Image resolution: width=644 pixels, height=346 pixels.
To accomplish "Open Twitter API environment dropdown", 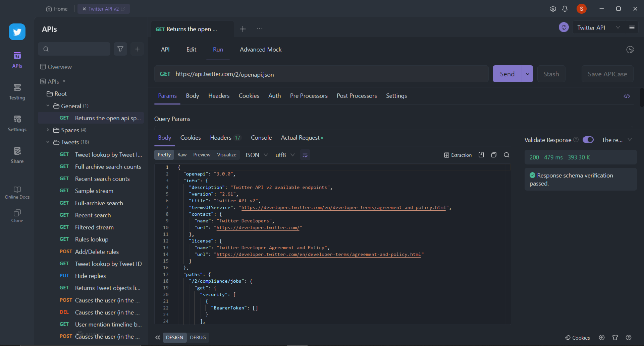I will tap(598, 27).
